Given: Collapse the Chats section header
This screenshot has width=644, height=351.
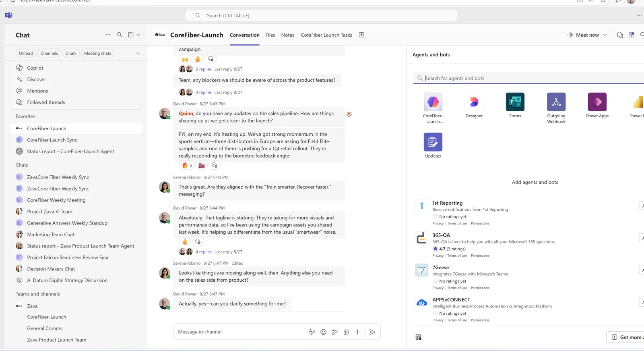Looking at the screenshot, I should [22, 165].
